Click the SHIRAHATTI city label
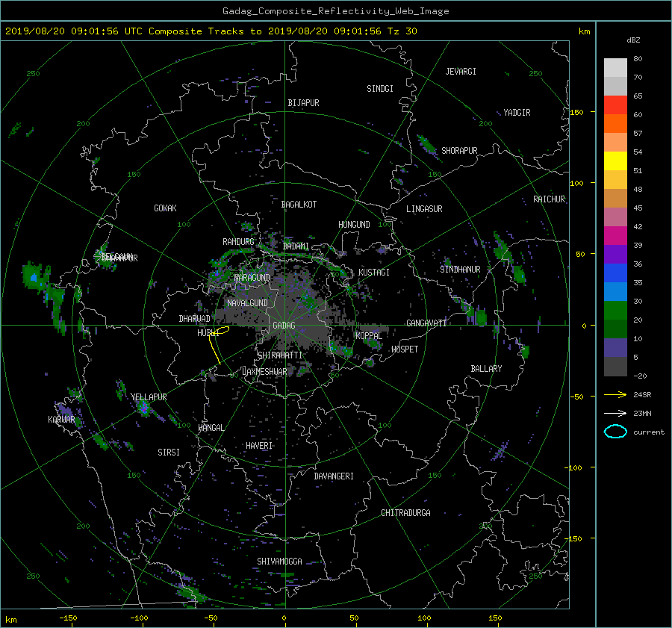This screenshot has width=672, height=628. [280, 355]
